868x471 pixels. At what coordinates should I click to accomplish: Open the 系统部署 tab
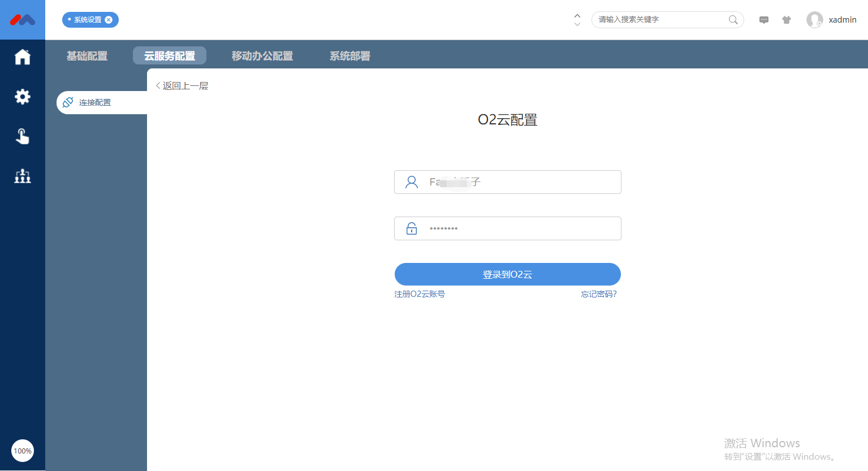[x=349, y=55]
